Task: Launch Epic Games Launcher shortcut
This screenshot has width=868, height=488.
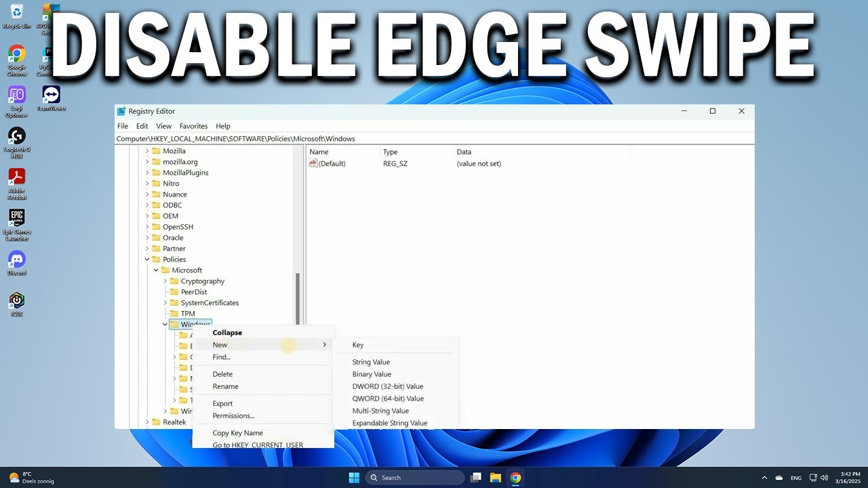Action: [x=16, y=225]
